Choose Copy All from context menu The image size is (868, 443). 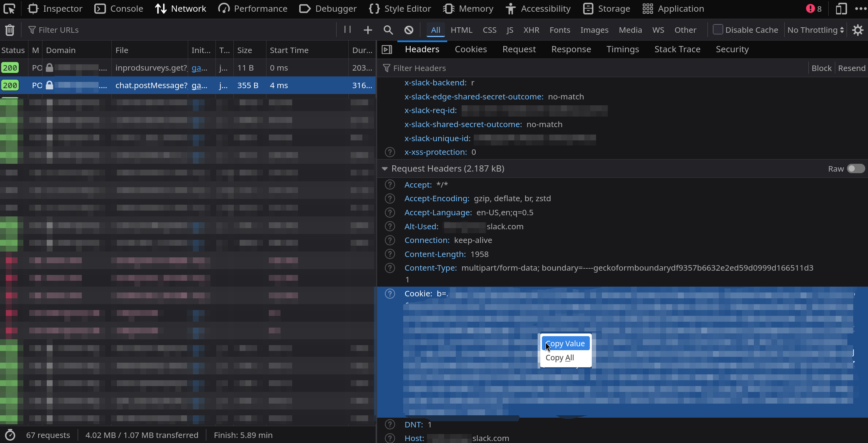(565, 358)
